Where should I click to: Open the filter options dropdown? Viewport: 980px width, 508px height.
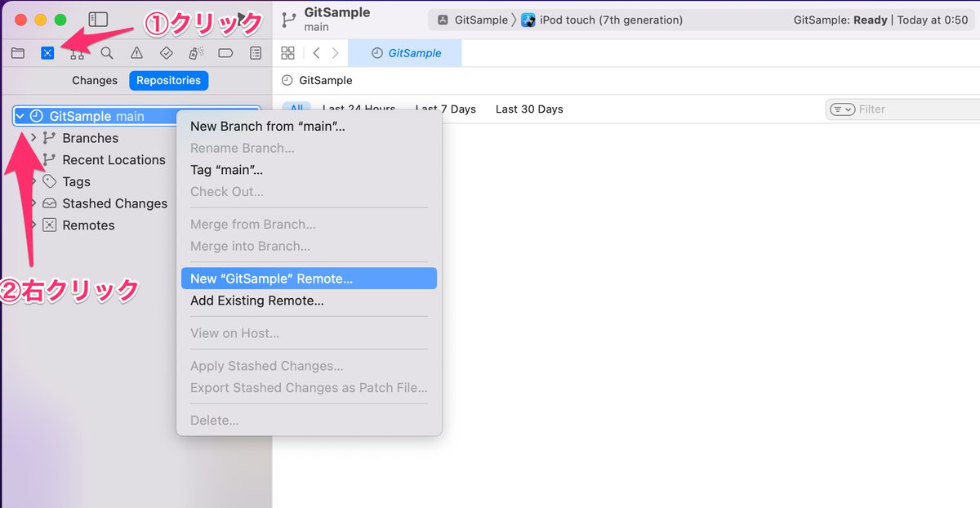[842, 109]
